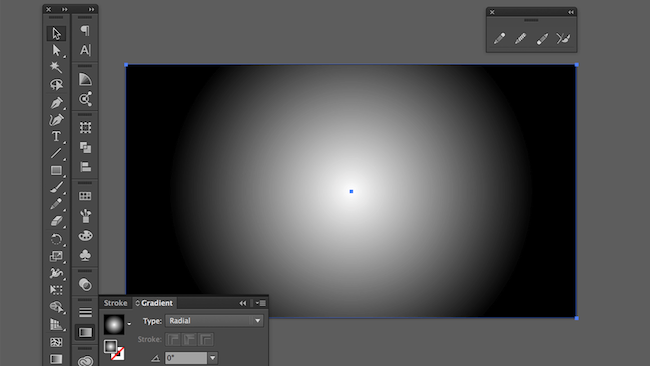Pick the Join tool in floating panel
650x366 pixels.
(x=563, y=39)
